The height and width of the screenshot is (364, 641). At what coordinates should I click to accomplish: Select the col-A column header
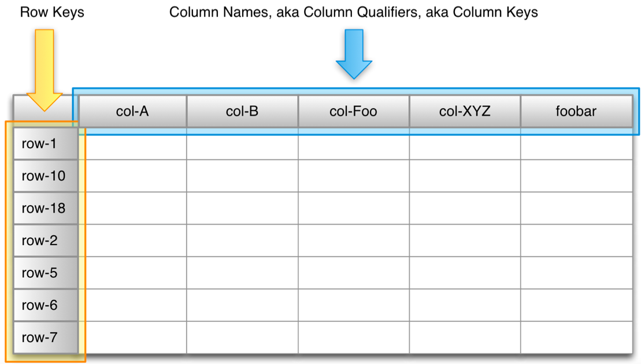[132, 111]
